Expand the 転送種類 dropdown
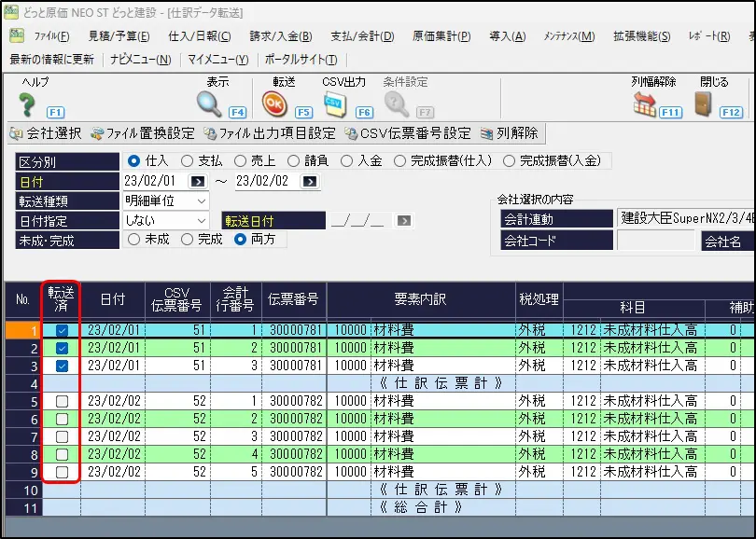Image resolution: width=756 pixels, height=539 pixels. tap(202, 200)
